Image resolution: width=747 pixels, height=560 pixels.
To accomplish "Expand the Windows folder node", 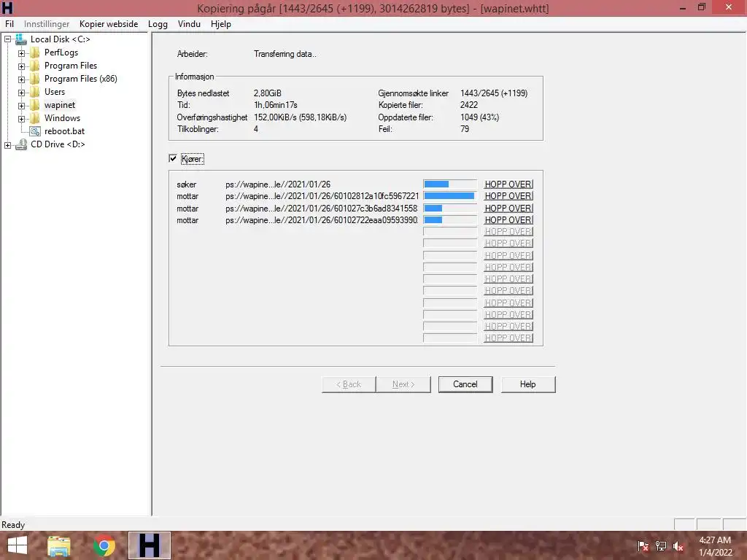I will (x=21, y=119).
